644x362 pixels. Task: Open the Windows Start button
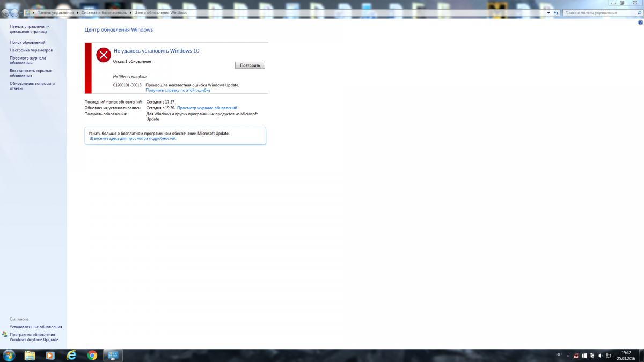tap(9, 355)
